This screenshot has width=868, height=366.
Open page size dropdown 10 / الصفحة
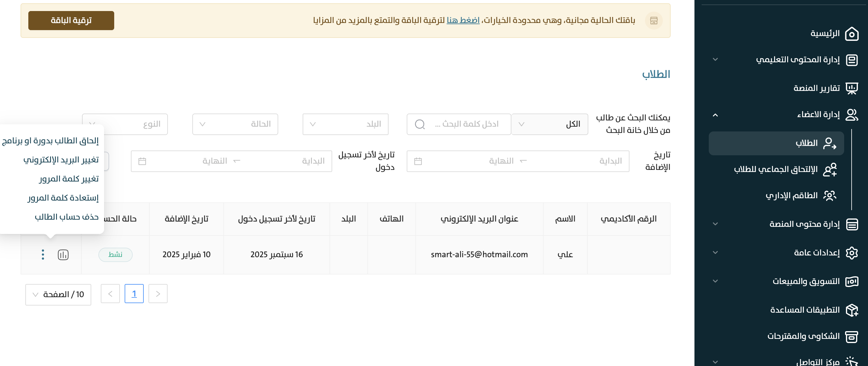tap(58, 295)
